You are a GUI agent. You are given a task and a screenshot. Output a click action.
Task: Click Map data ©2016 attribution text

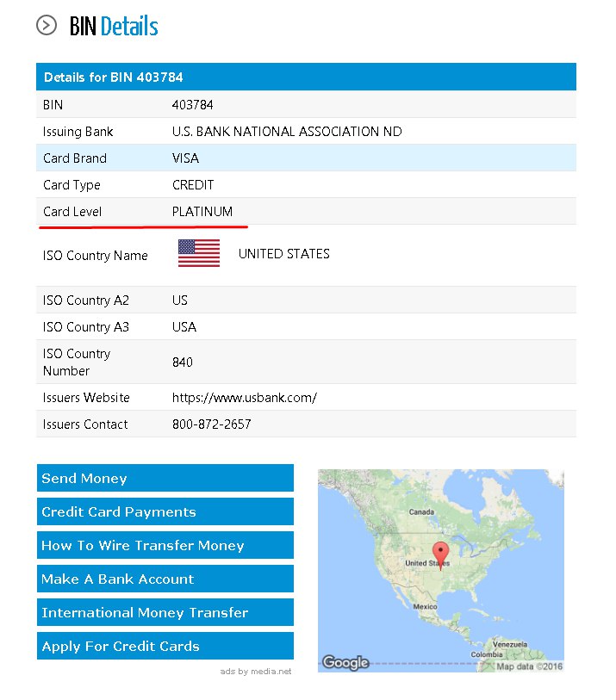[x=529, y=666]
